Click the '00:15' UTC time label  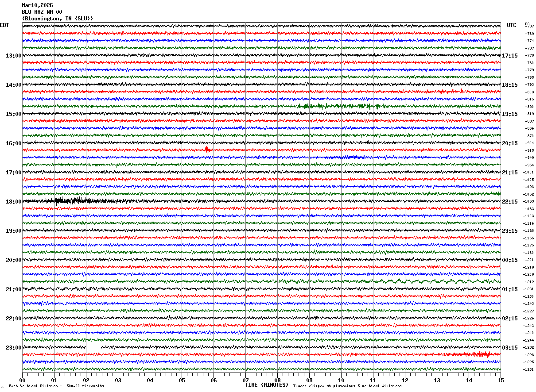pyautogui.click(x=510, y=260)
